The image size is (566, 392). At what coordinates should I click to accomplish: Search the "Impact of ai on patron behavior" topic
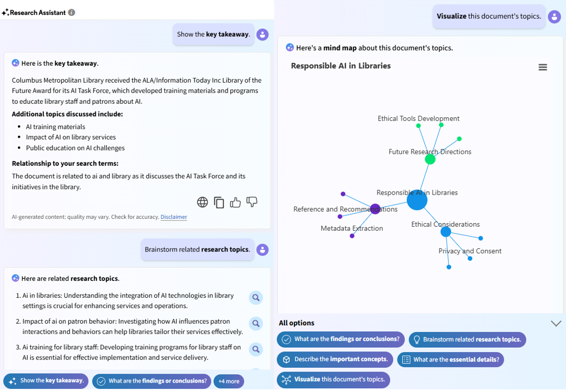click(x=256, y=323)
